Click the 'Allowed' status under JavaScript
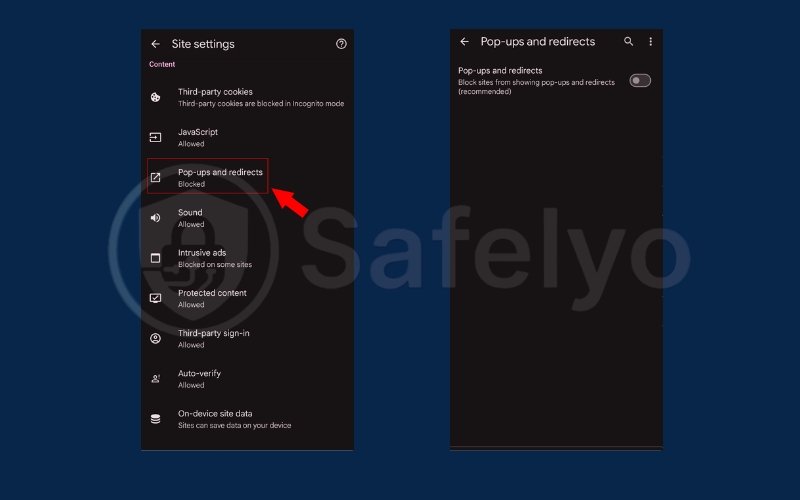 (191, 144)
